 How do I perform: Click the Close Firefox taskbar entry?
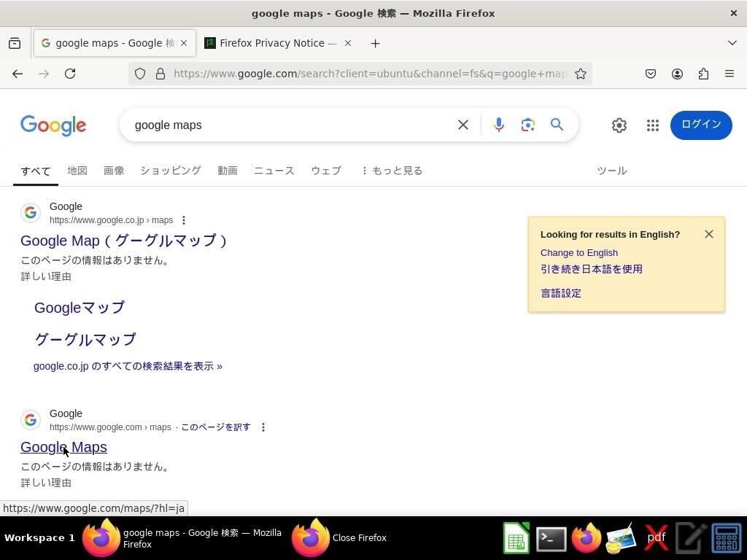tap(339, 538)
